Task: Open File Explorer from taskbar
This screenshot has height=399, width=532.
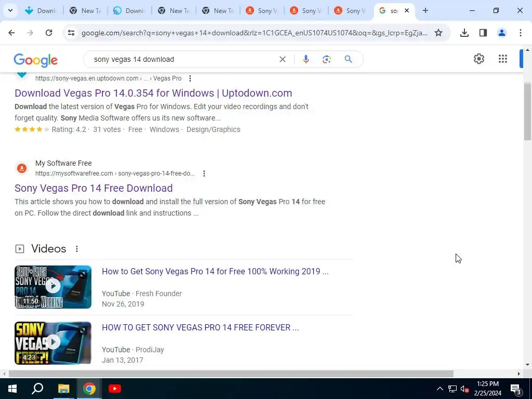Action: [x=63, y=389]
